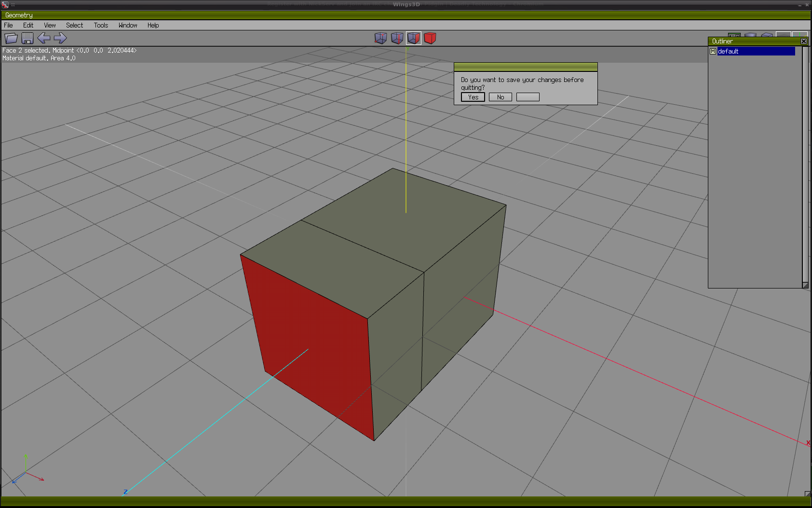Click the M material icon in the Outliner
The height and width of the screenshot is (508, 812).
[x=713, y=51]
